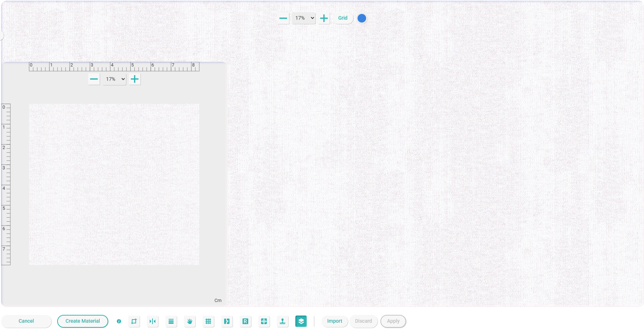
Task: Open the top 17% zoom dropdown
Action: click(304, 18)
